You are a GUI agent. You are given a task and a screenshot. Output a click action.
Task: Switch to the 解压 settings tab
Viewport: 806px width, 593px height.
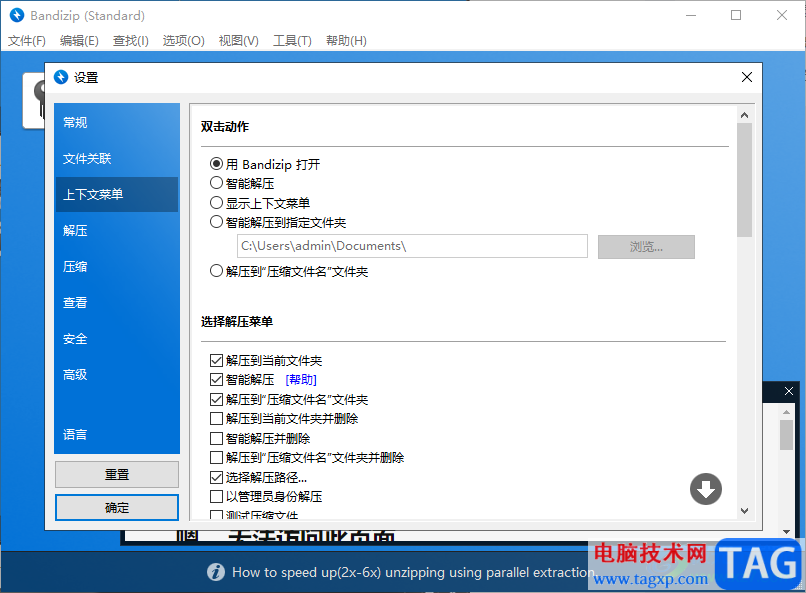click(117, 230)
